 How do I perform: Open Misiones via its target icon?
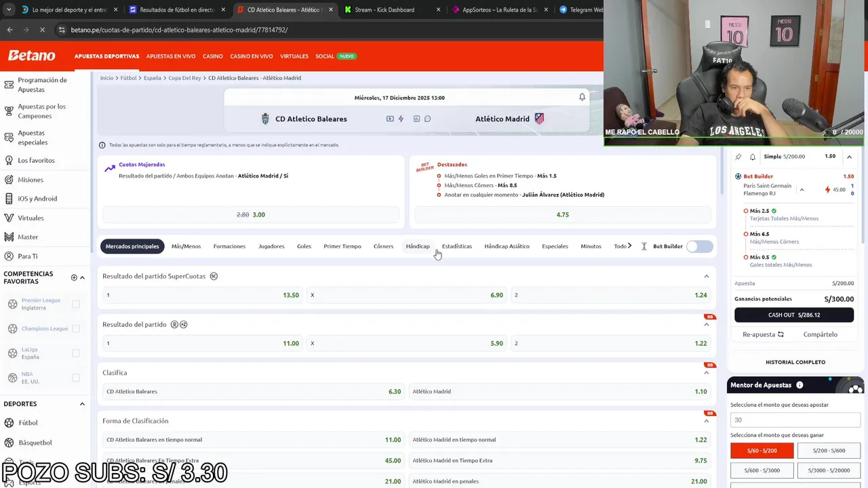pos(9,180)
